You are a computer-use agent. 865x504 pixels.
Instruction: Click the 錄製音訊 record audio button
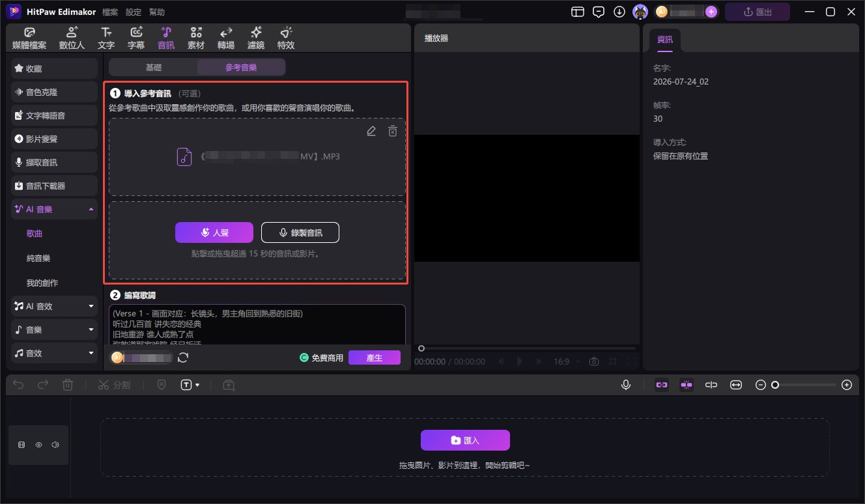(x=300, y=232)
